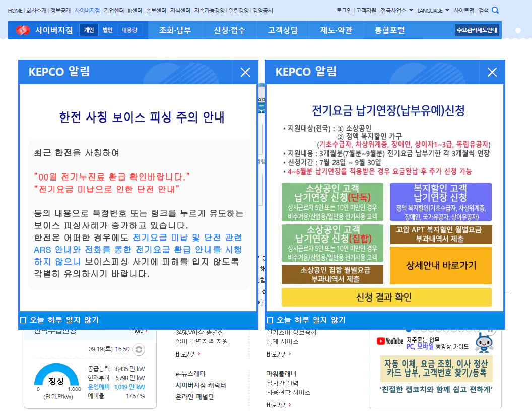
Task: Close the voice phishing notice popup
Action: [245, 72]
